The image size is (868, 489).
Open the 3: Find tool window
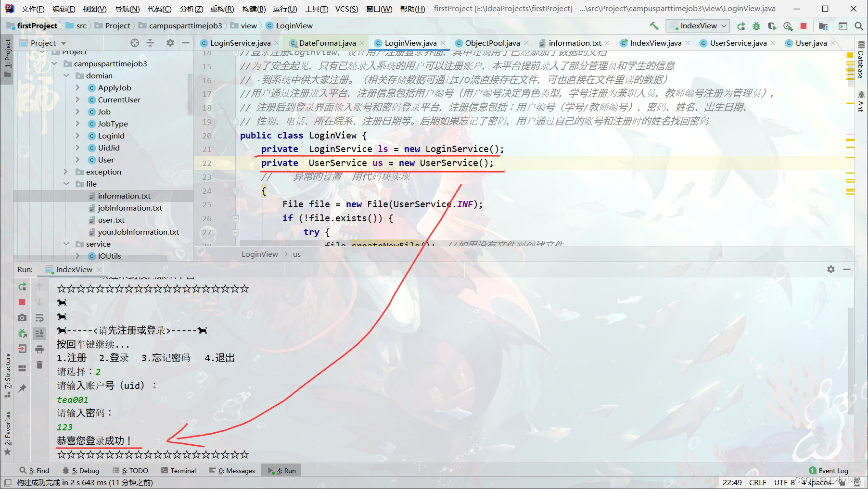tap(34, 471)
